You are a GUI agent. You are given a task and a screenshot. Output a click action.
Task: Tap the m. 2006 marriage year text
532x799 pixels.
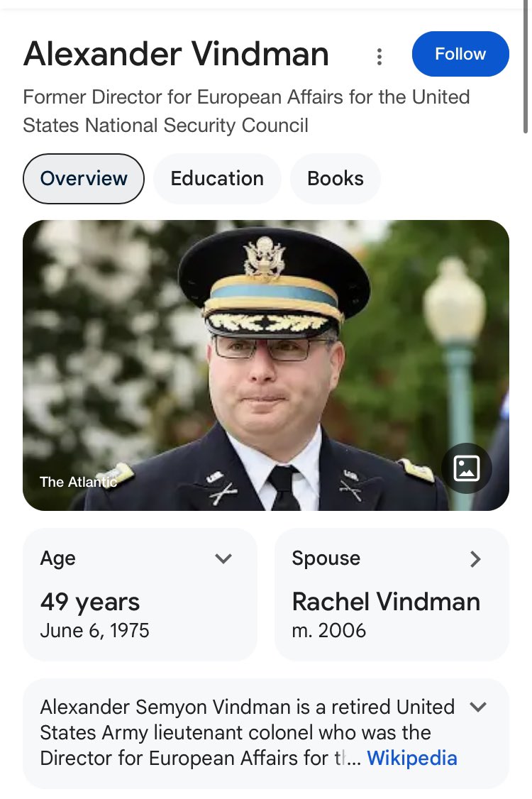pos(329,630)
